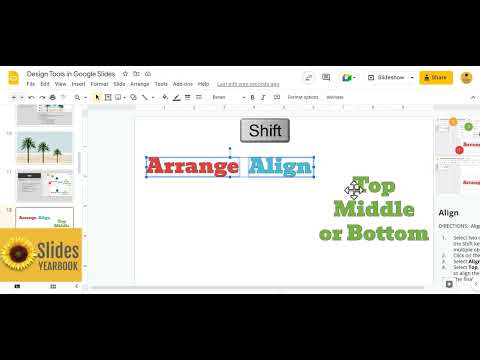Click the move-to-folder icon by title
This screenshot has width=480, height=360.
pyautogui.click(x=136, y=74)
